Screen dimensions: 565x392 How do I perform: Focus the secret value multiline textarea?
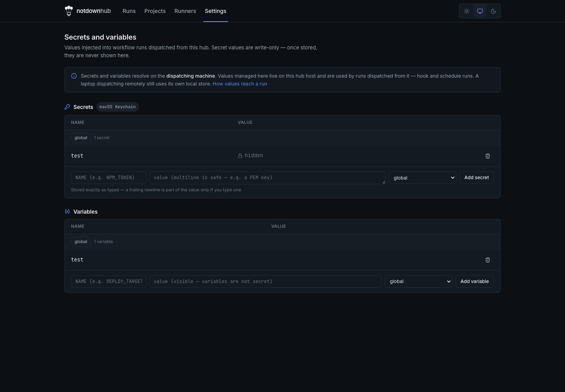click(x=268, y=178)
